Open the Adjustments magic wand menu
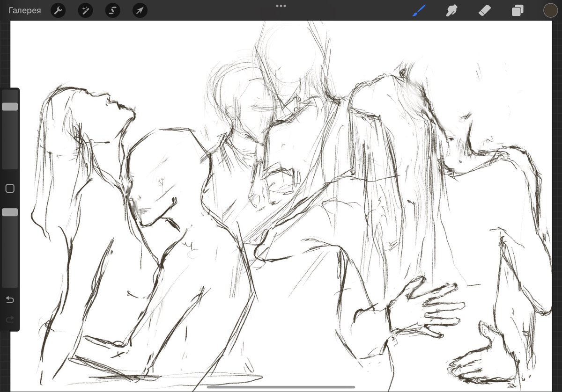Viewport: 562px width, 392px height. point(85,10)
